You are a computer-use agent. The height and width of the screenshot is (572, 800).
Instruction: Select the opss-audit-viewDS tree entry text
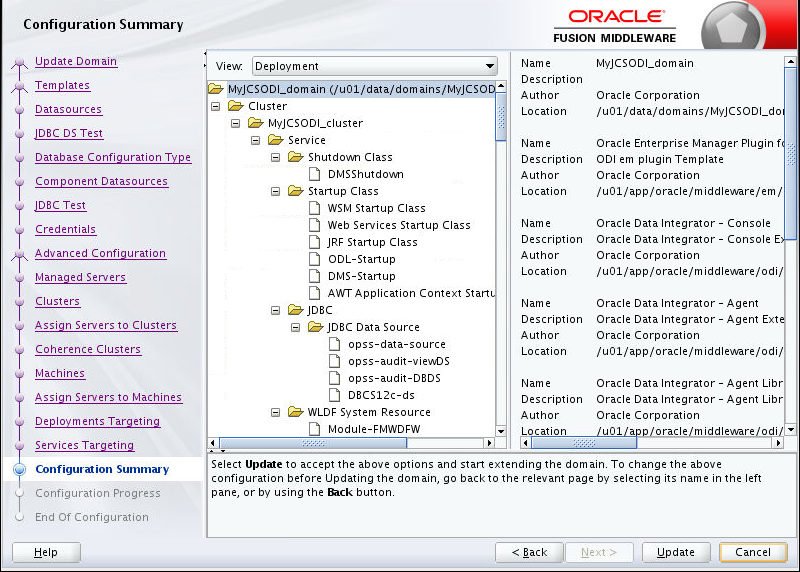(x=399, y=361)
